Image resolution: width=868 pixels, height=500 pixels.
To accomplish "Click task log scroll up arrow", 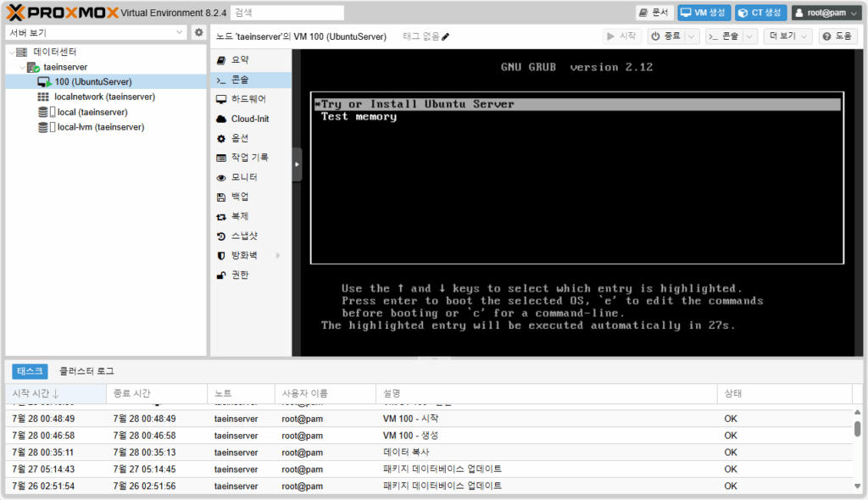I will 858,412.
